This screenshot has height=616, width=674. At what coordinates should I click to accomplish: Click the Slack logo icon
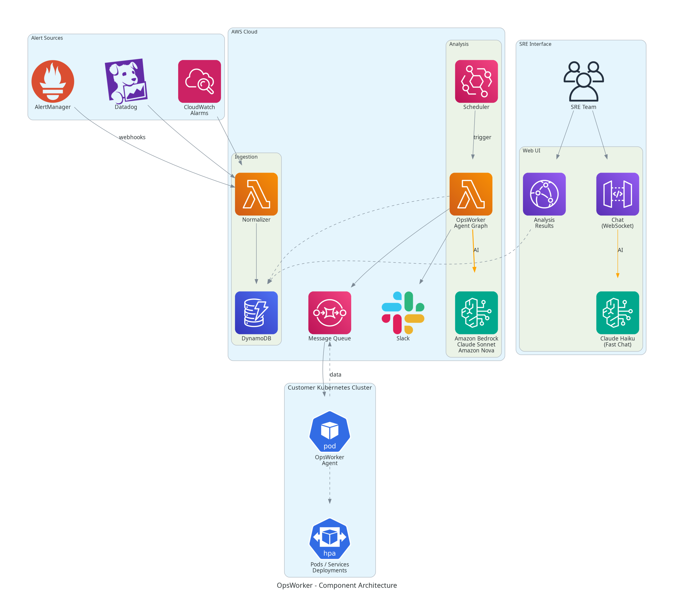click(403, 313)
